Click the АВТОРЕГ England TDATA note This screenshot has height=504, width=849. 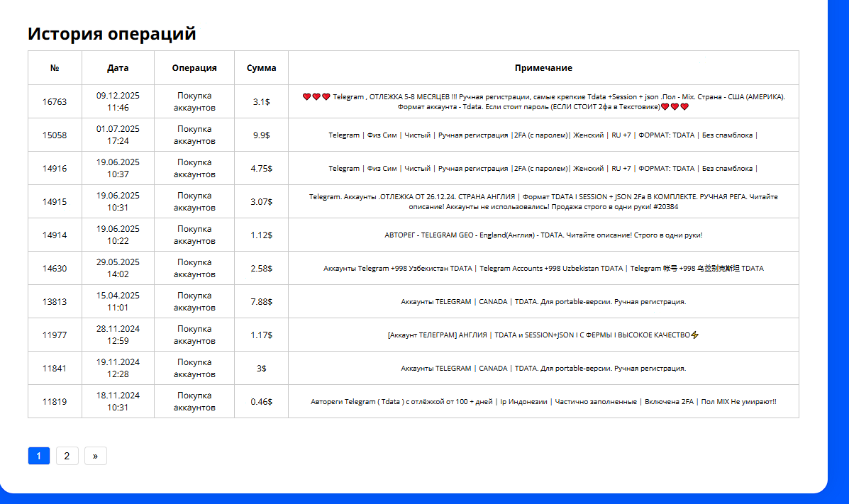point(543,235)
